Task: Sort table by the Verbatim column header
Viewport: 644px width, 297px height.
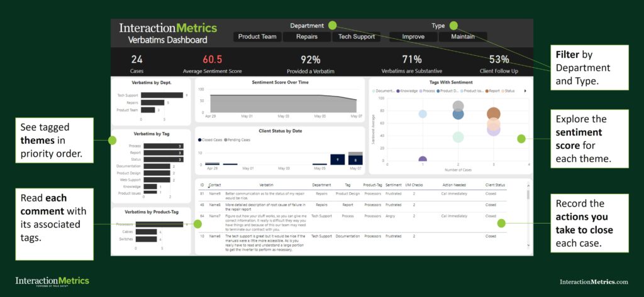Action: tap(266, 185)
